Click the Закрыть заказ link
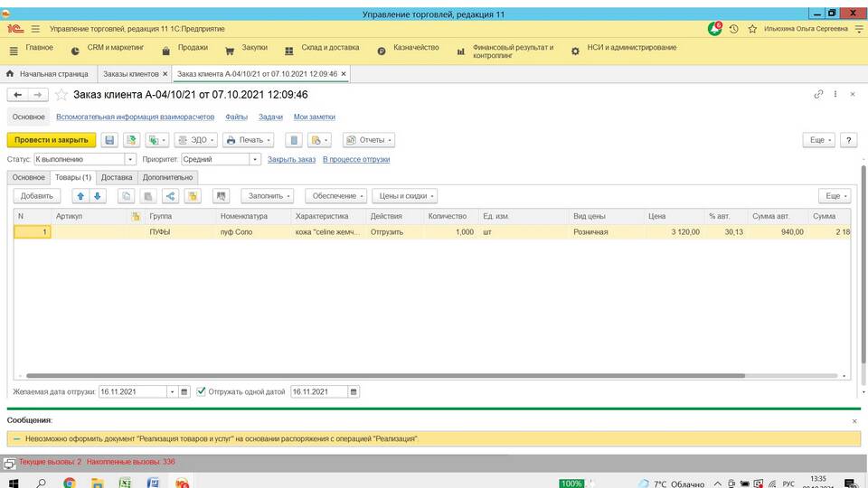This screenshot has width=868, height=488. click(x=291, y=159)
